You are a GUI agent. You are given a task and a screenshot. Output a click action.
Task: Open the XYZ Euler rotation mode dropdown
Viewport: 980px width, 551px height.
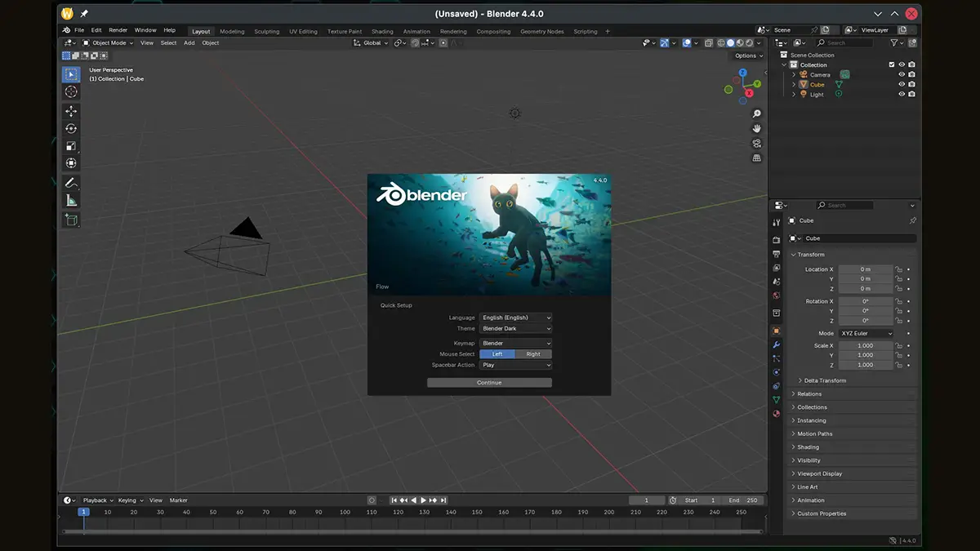(x=866, y=333)
